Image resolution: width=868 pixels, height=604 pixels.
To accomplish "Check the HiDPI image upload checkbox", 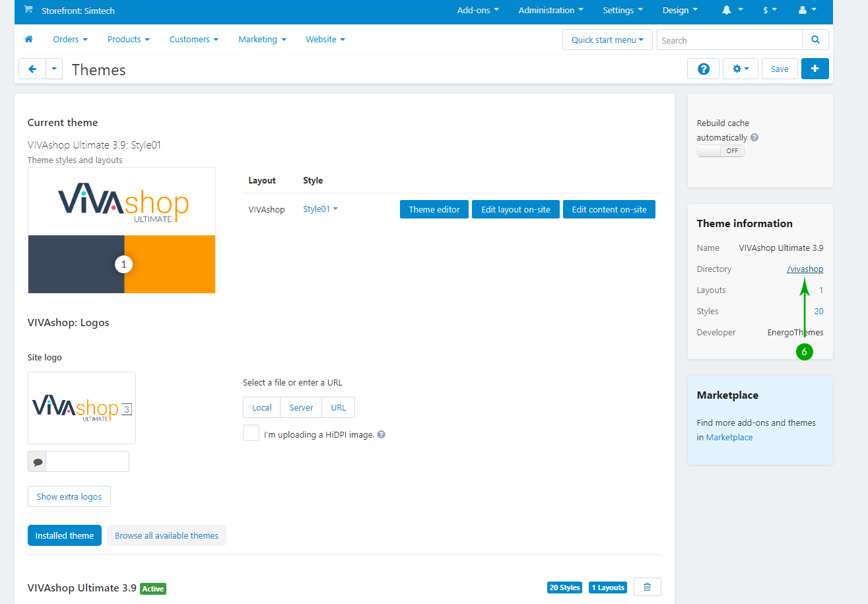I will click(x=251, y=434).
